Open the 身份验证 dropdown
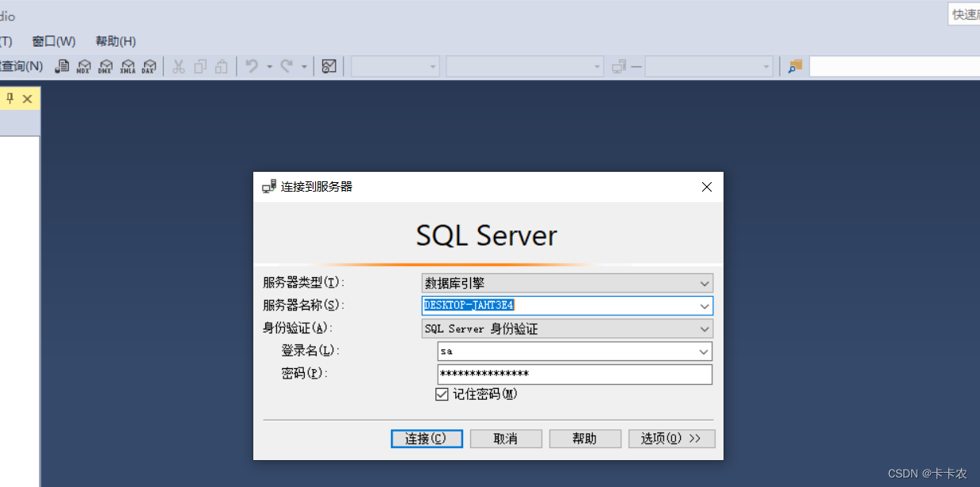Image resolution: width=980 pixels, height=487 pixels. [x=568, y=329]
